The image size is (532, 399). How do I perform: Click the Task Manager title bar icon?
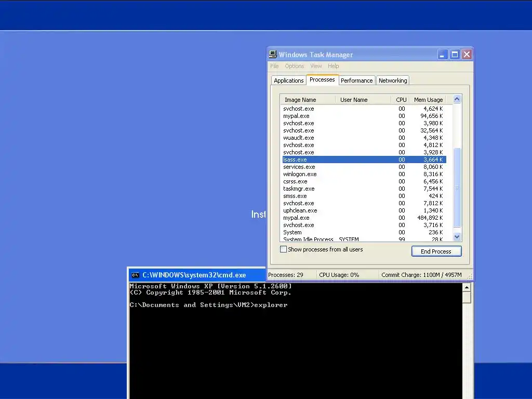point(272,54)
